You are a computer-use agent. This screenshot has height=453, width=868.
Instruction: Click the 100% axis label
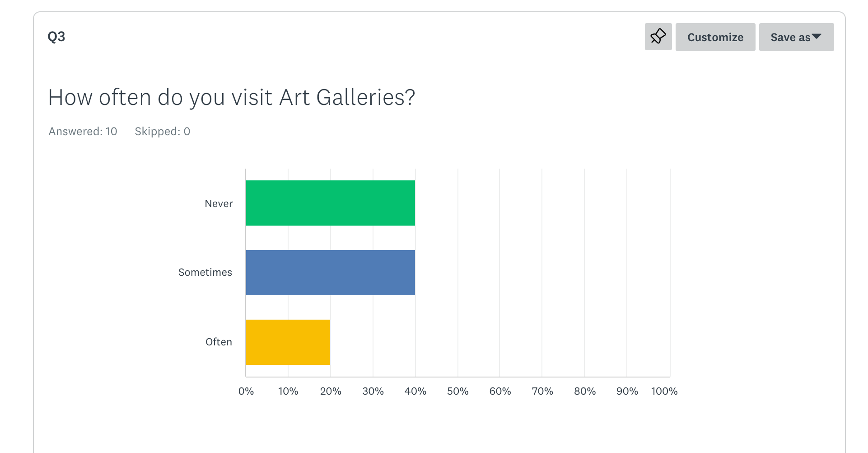(664, 391)
